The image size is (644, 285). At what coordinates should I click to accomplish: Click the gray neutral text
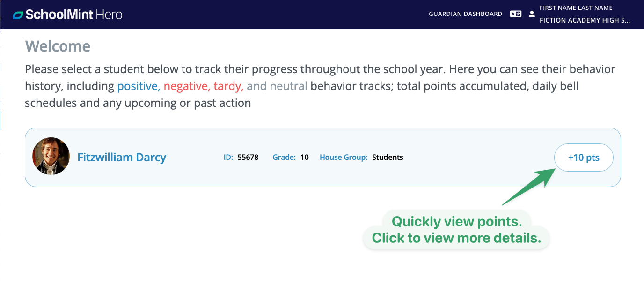[289, 86]
